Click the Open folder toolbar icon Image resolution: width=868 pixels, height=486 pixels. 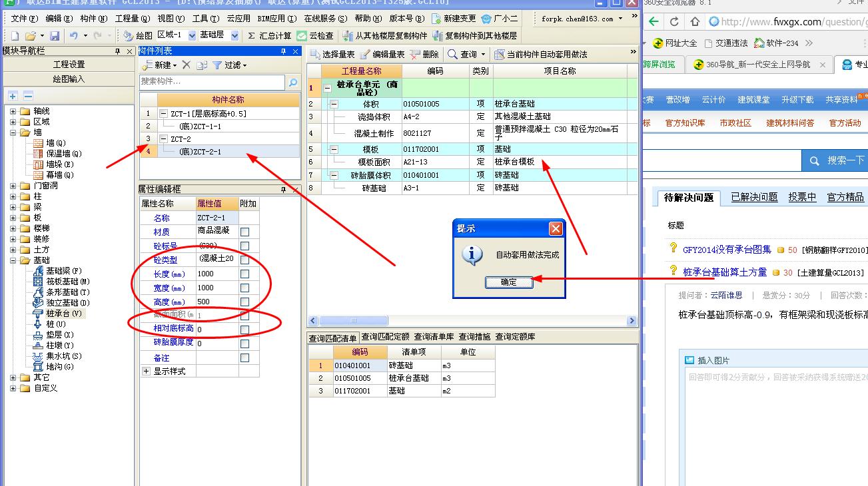[31, 35]
